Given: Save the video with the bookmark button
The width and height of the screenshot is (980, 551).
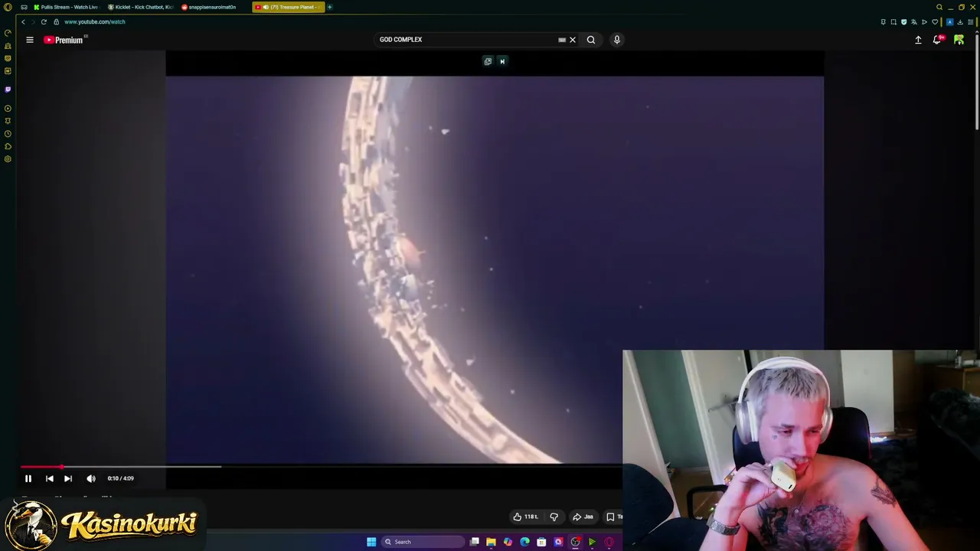Looking at the screenshot, I should tap(612, 517).
